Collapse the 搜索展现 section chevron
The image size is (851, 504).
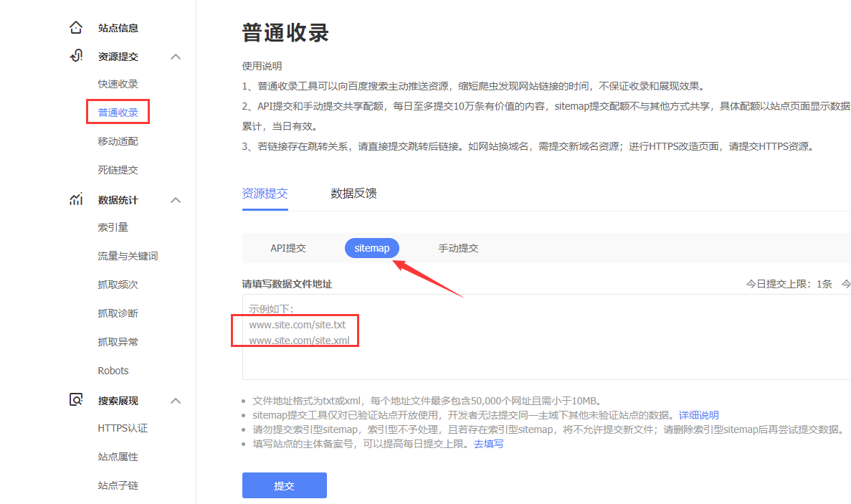176,401
